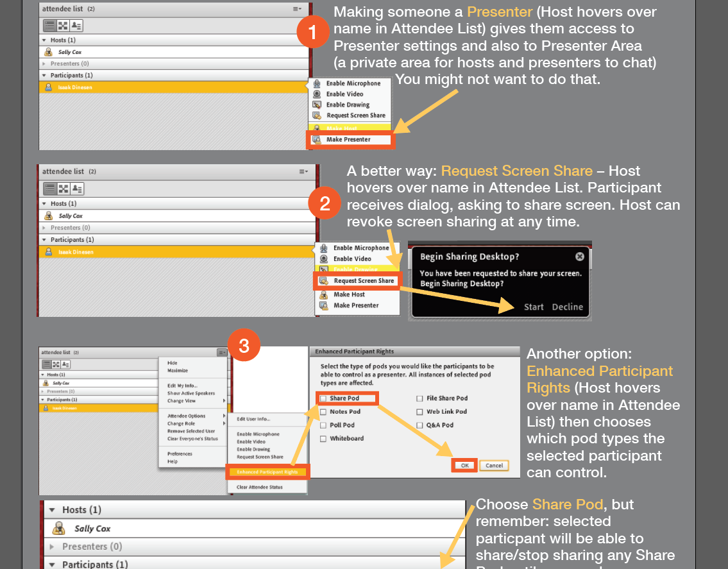Choose Show Active Speakers from pod menu
The image size is (728, 569).
pos(191,393)
